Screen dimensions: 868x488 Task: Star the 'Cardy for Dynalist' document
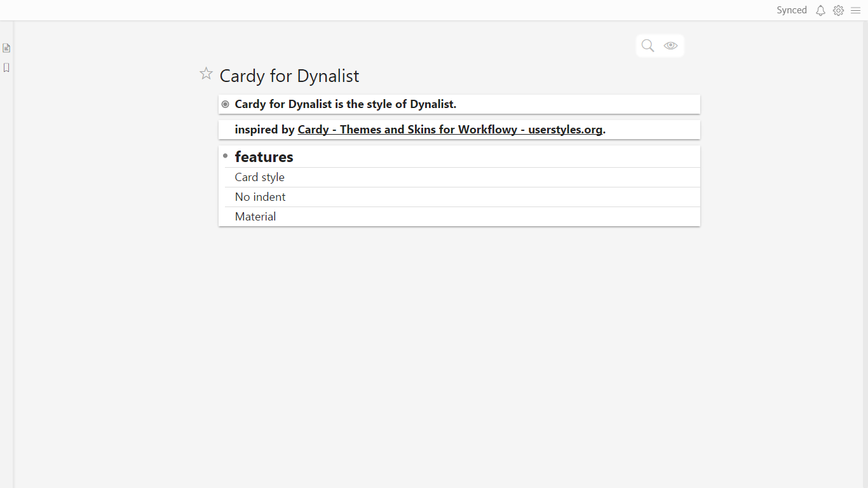[206, 74]
